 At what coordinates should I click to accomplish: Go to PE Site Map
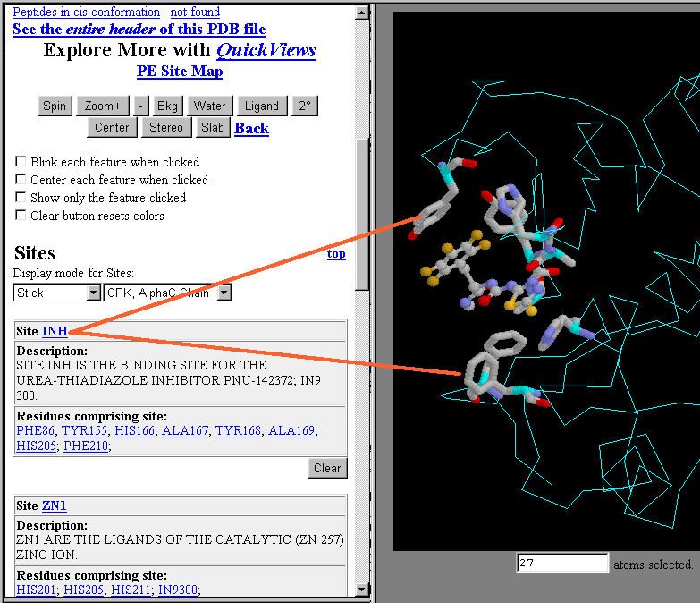(180, 72)
